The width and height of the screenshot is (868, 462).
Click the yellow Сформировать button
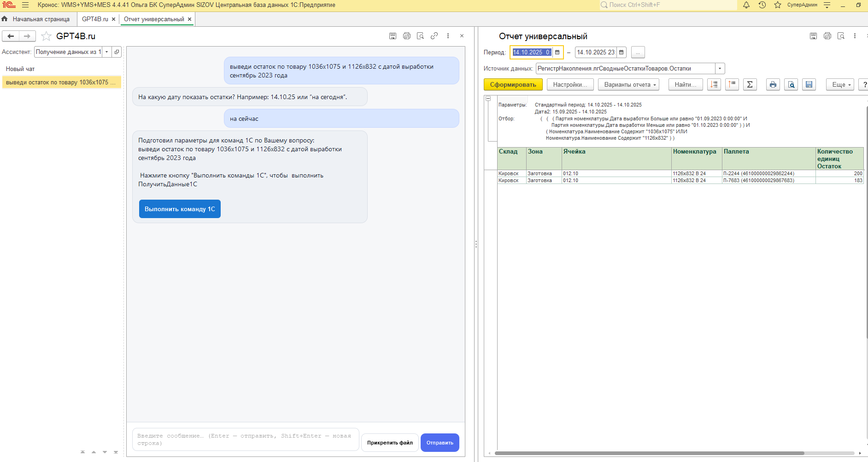click(x=513, y=85)
